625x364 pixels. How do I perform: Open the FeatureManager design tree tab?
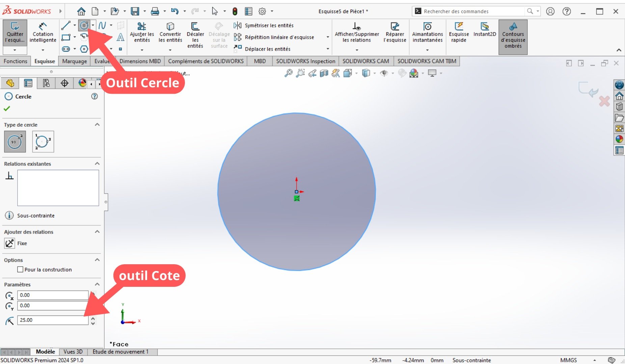click(x=10, y=83)
